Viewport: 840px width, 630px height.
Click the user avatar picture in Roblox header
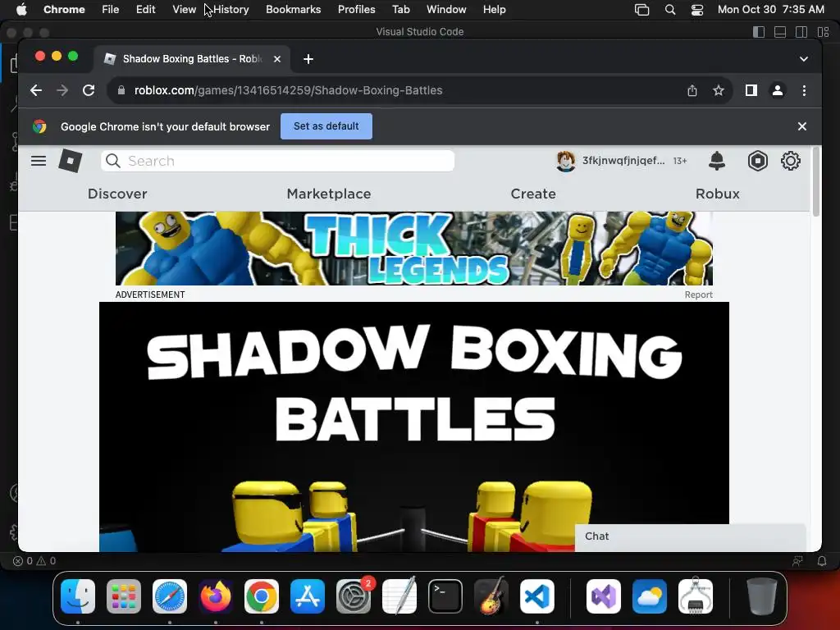tap(566, 161)
